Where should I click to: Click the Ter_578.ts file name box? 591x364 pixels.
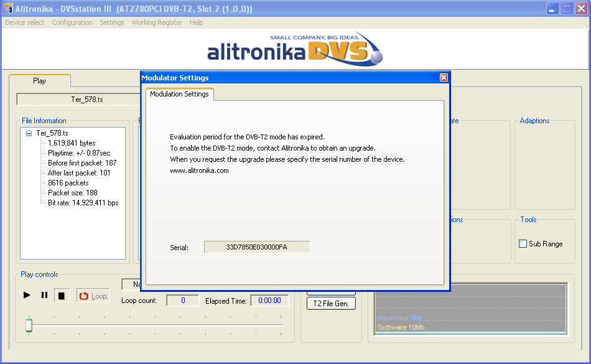click(x=78, y=100)
